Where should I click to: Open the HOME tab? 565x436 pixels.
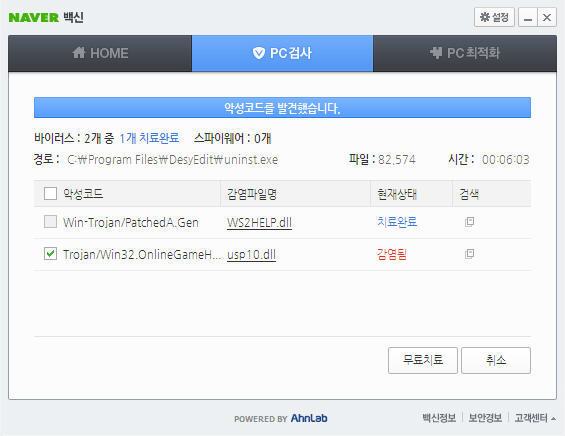[100, 53]
